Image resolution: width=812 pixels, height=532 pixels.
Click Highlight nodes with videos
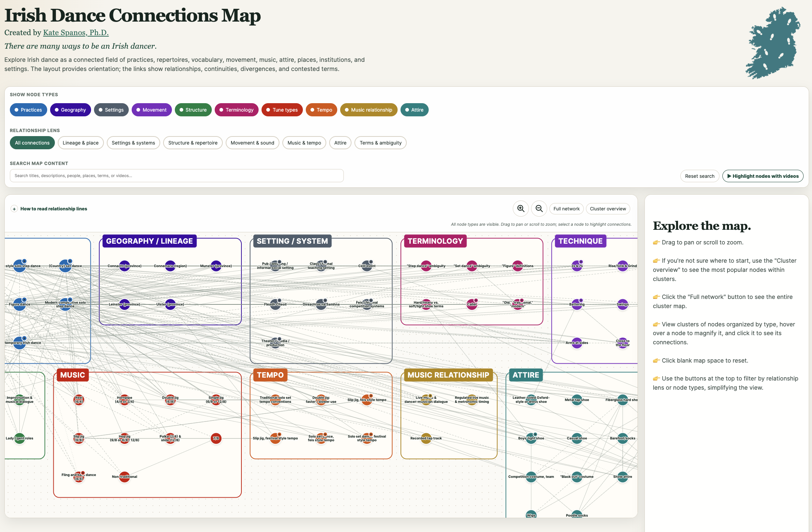click(763, 176)
